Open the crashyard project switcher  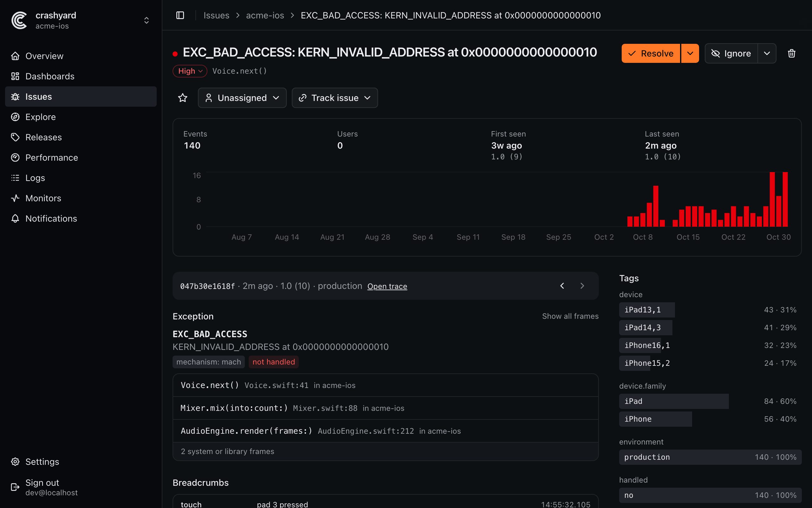tap(81, 21)
